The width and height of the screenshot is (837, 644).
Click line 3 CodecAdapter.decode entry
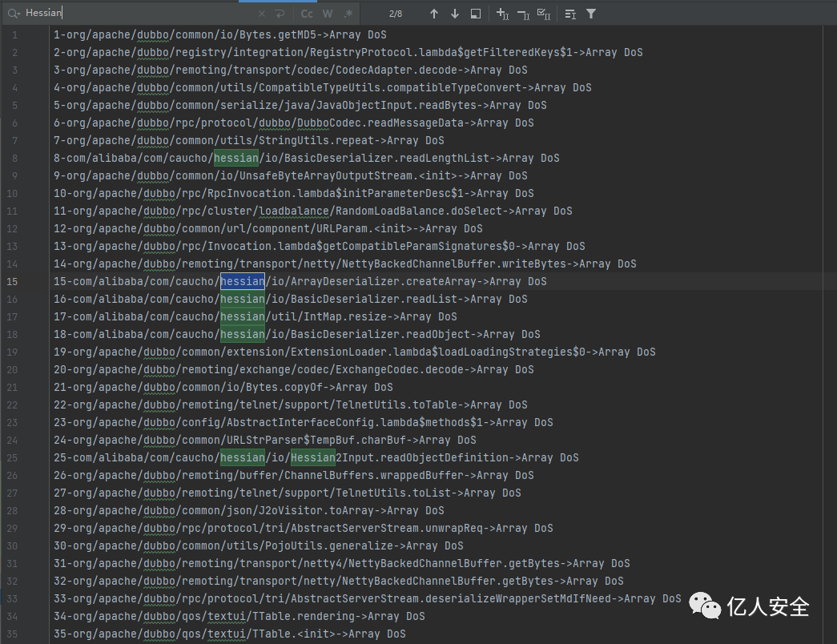coord(291,70)
